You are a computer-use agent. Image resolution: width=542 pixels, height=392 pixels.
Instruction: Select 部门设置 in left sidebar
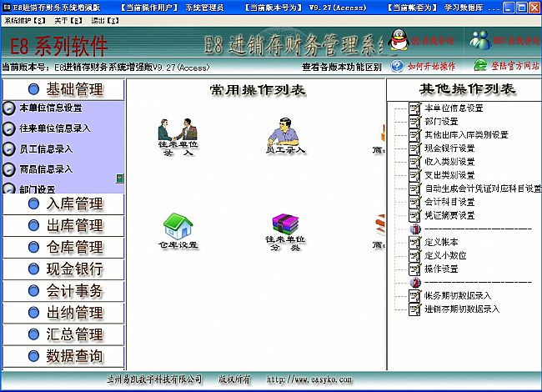coord(38,189)
